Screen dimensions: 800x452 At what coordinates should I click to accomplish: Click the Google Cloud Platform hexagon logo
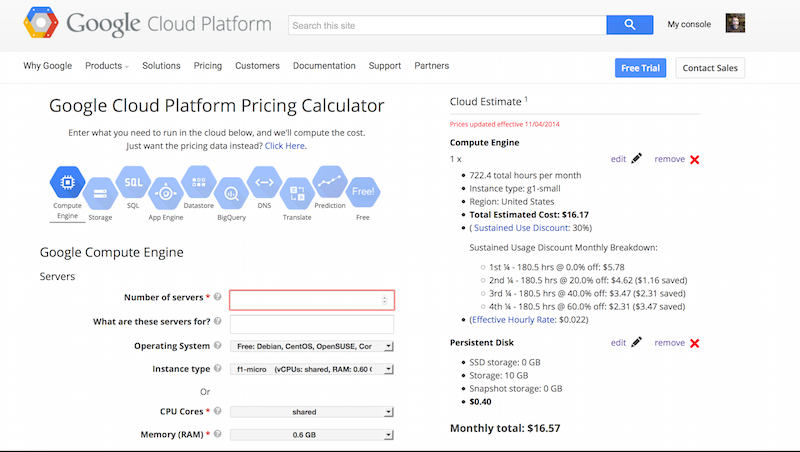(x=41, y=22)
